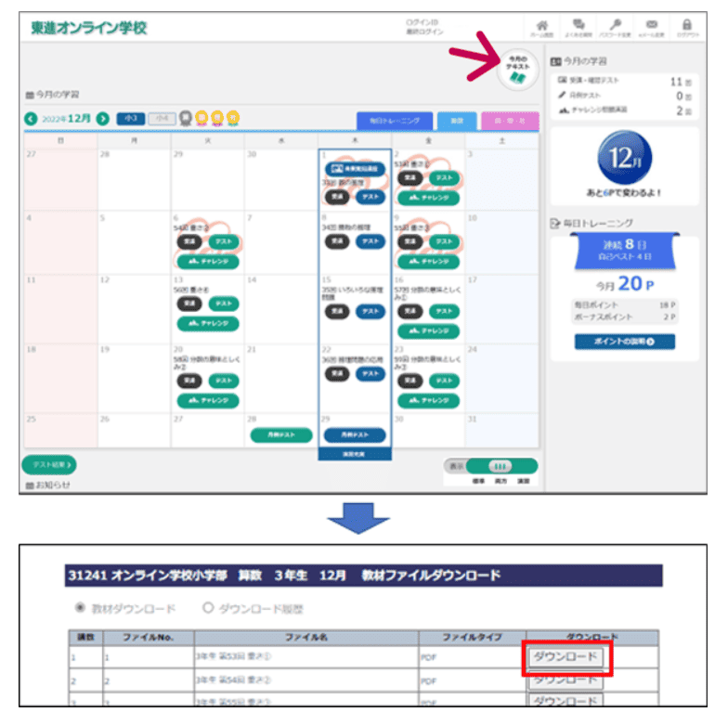Viewport: 728px width, 725px height.
Task: Open 月例テスト on December 29
Action: point(355,434)
